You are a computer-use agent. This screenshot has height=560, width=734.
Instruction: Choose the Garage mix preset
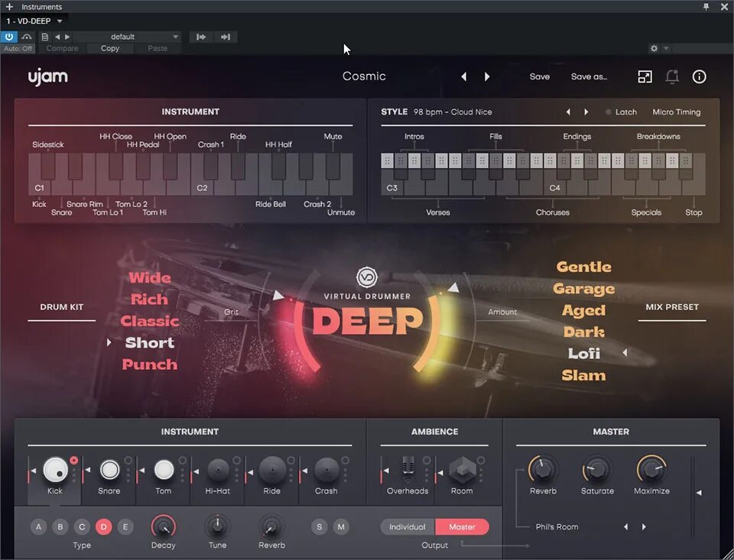click(583, 289)
